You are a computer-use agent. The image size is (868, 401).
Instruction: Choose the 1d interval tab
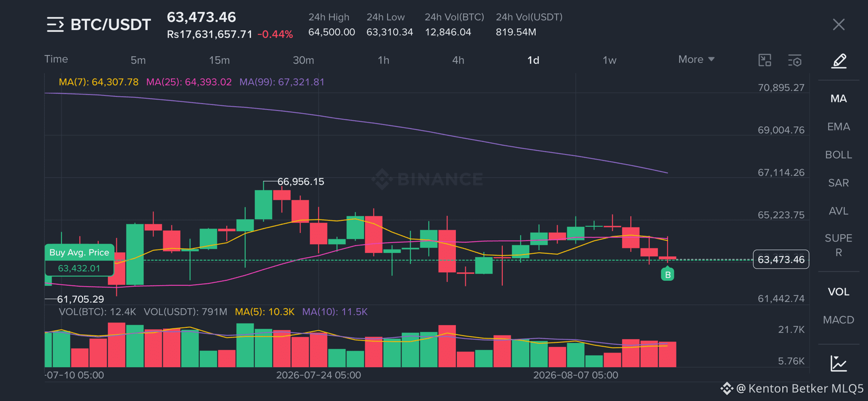point(533,60)
